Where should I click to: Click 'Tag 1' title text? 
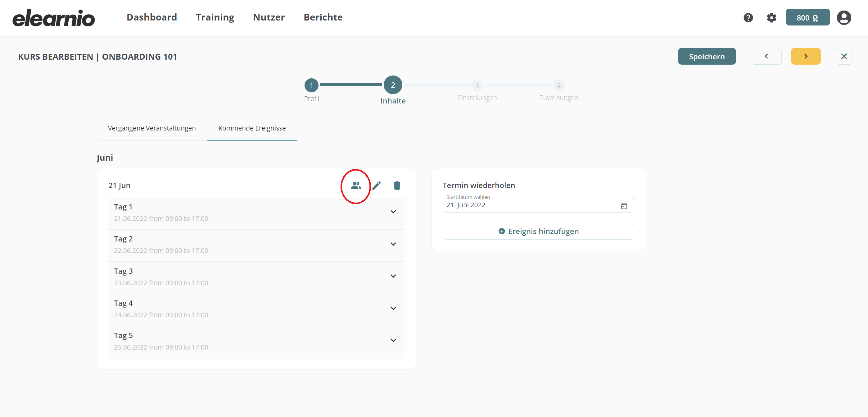[123, 207]
